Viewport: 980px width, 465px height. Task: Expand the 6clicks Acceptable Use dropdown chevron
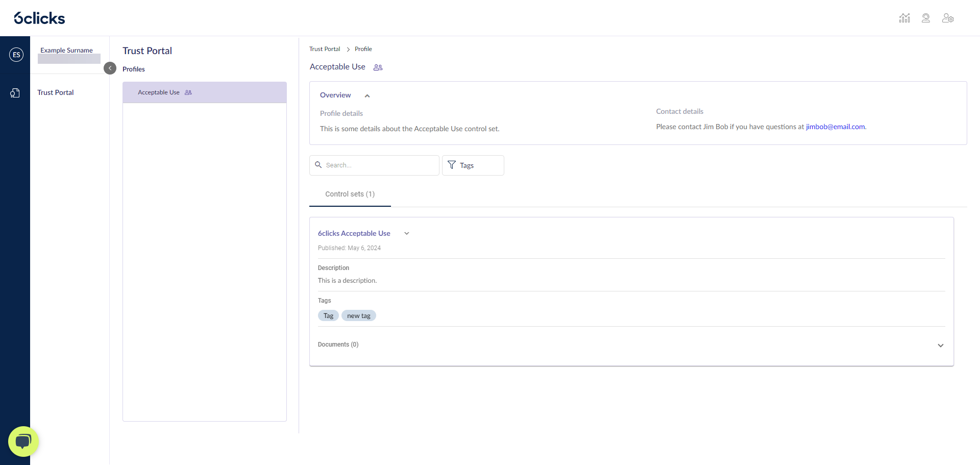tap(407, 233)
